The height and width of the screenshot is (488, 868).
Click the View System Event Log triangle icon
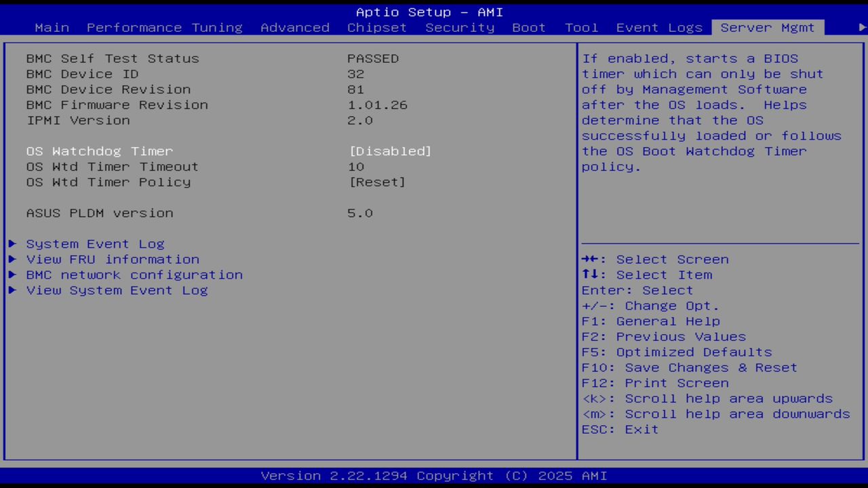coord(12,290)
